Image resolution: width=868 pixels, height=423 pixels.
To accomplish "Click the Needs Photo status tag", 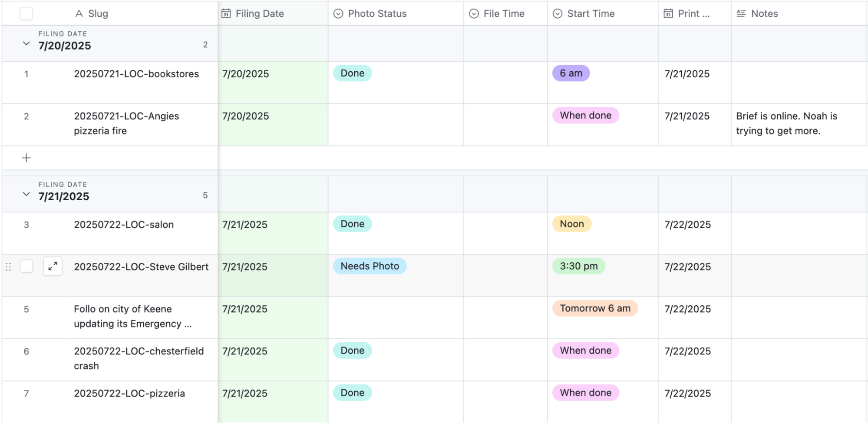I will (x=370, y=266).
